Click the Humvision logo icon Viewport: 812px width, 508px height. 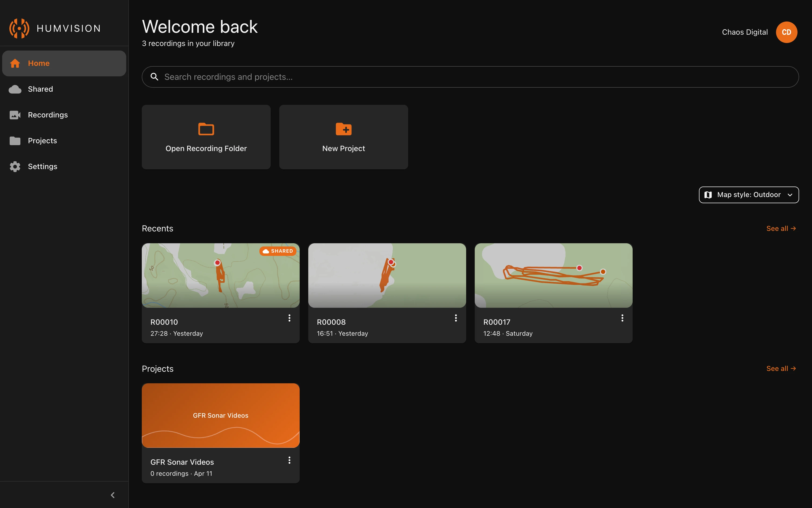click(19, 28)
